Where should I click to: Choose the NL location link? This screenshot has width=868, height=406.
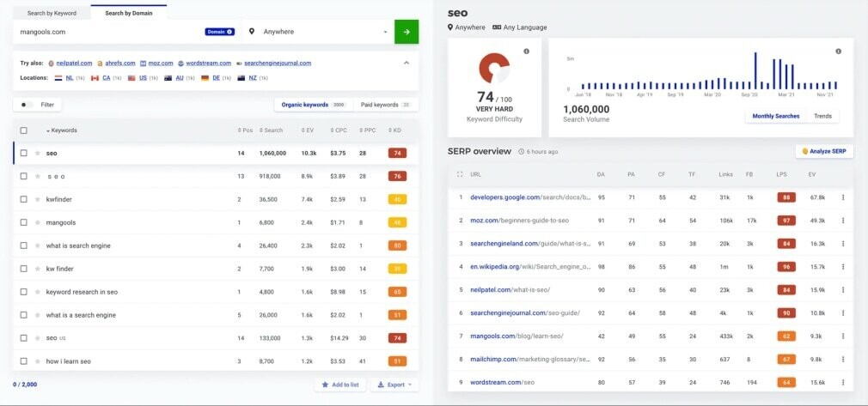[70, 78]
